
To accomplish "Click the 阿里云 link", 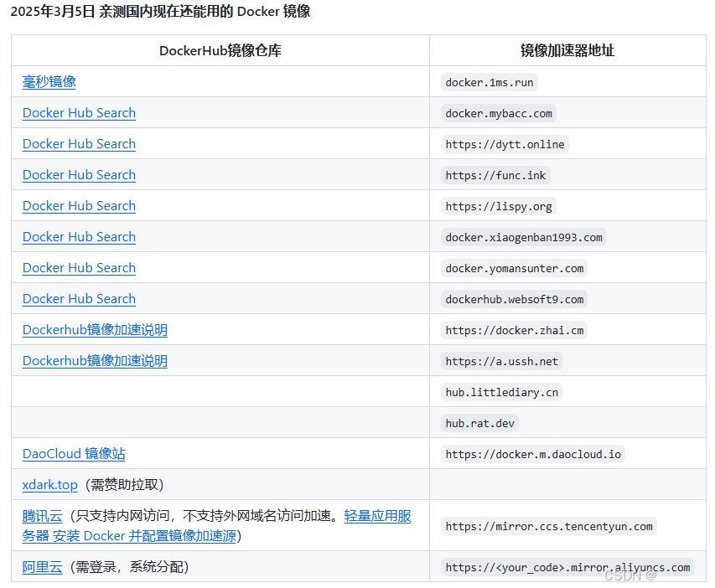I will 42,567.
